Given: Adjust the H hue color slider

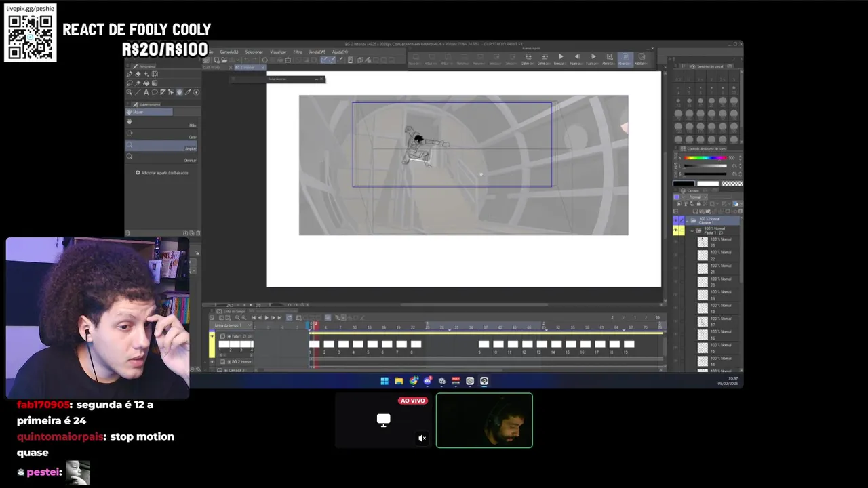Looking at the screenshot, I should pyautogui.click(x=705, y=158).
